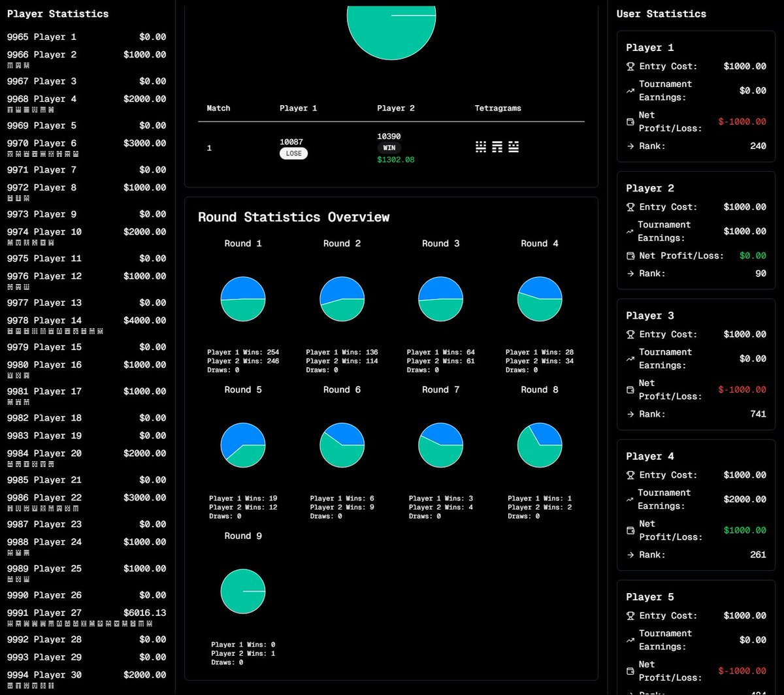Image resolution: width=784 pixels, height=695 pixels.
Task: Click the tetragram string under Player 27
Action: 80,624
